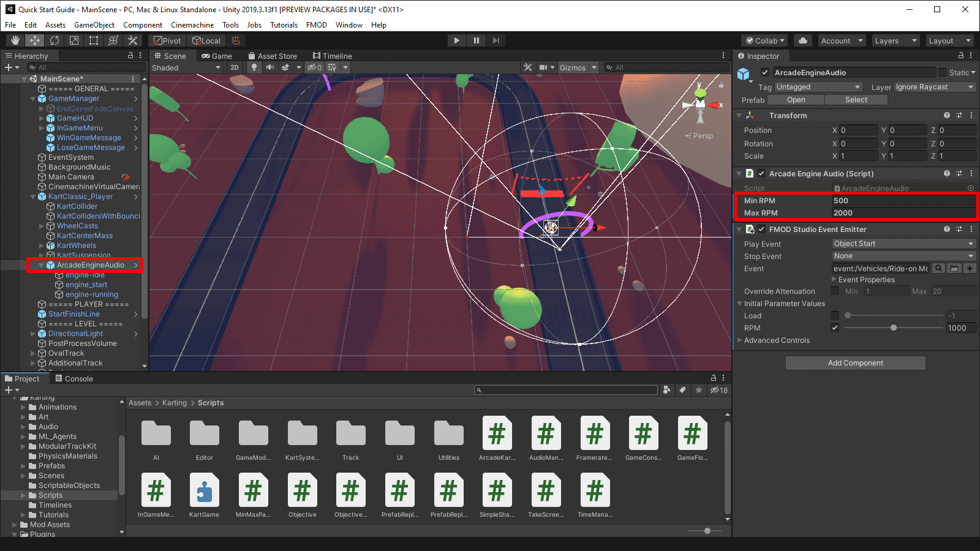
Task: Enable the Override Attenuation checkbox
Action: click(x=835, y=291)
